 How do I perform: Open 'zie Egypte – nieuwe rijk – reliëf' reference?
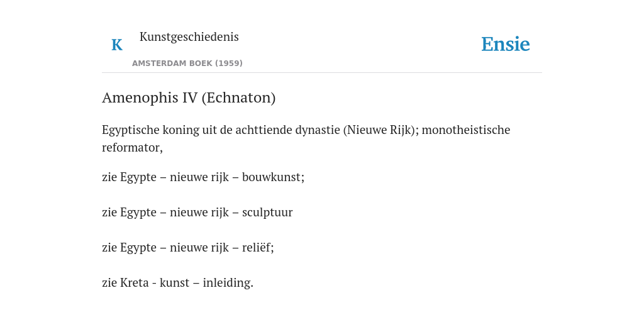point(187,248)
